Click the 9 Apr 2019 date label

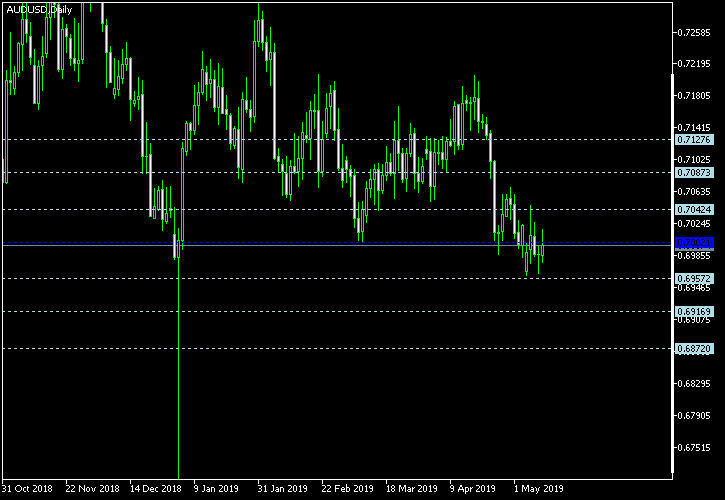473,488
